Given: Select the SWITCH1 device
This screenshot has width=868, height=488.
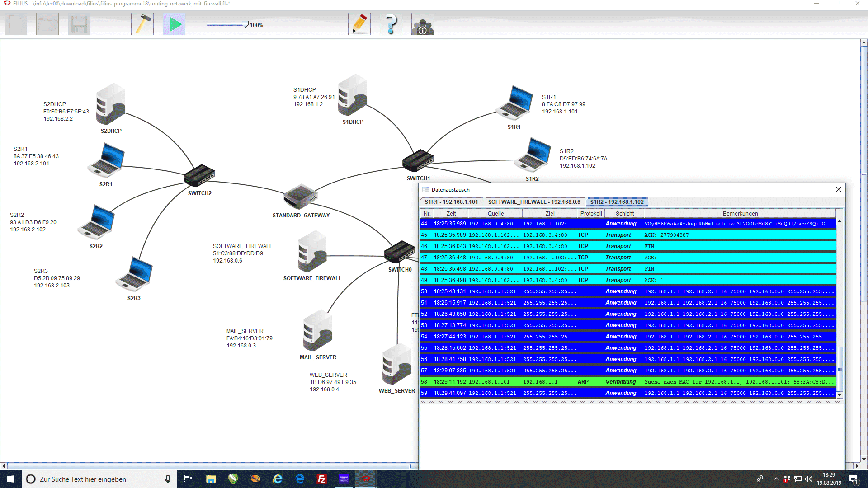Looking at the screenshot, I should (418, 161).
